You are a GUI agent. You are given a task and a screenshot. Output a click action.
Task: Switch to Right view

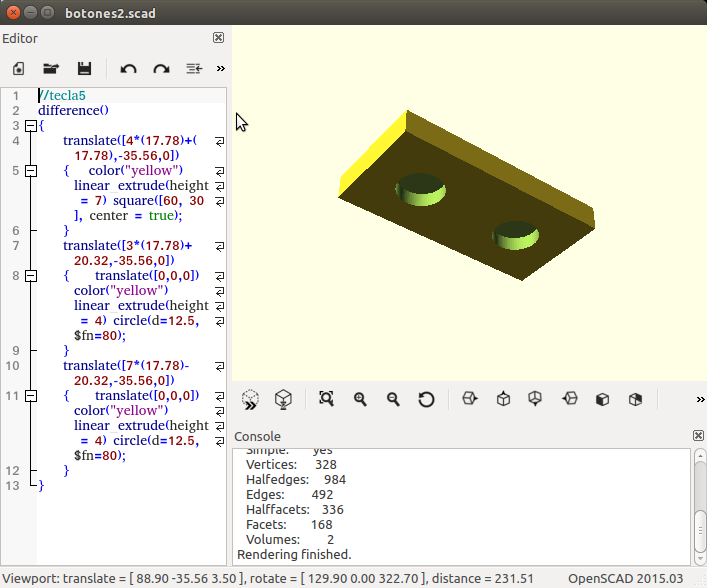pos(470,399)
